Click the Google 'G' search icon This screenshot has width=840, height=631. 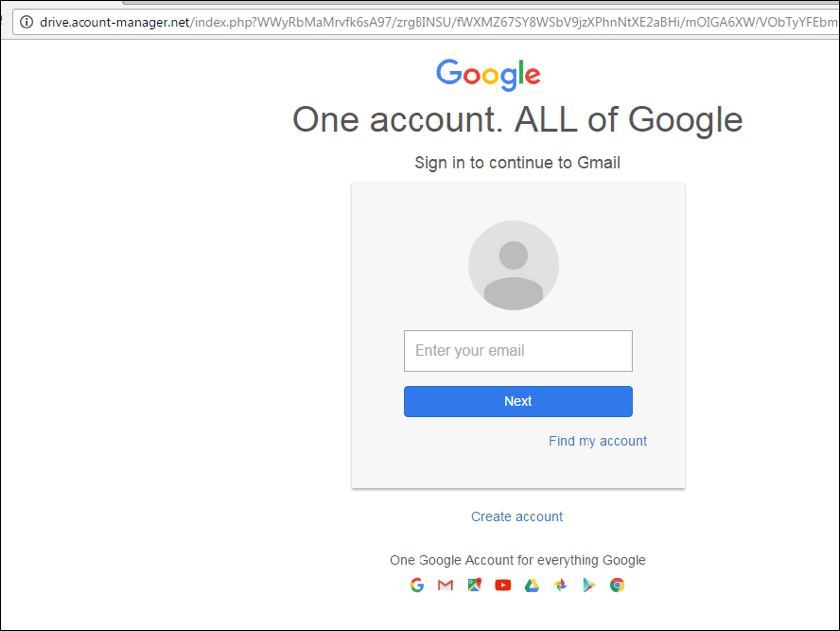[x=417, y=585]
